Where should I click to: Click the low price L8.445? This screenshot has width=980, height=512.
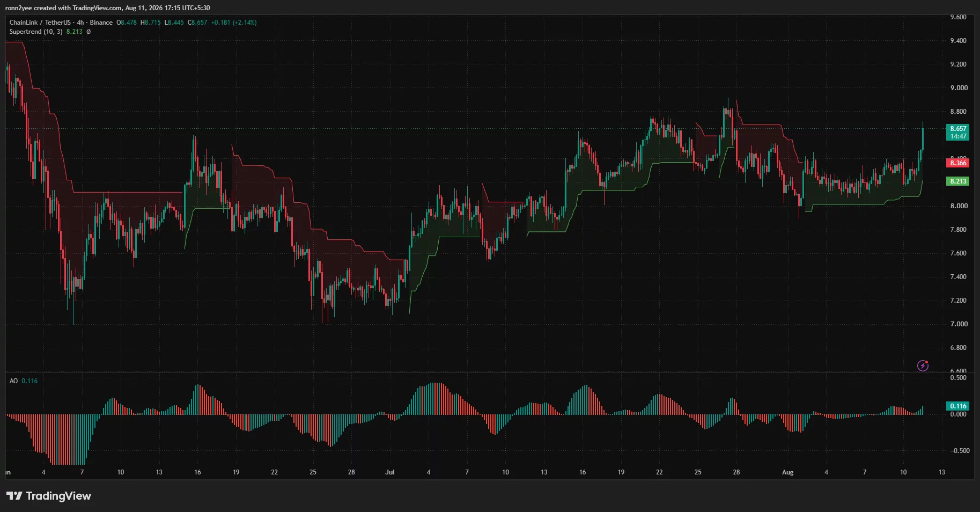pyautogui.click(x=174, y=23)
